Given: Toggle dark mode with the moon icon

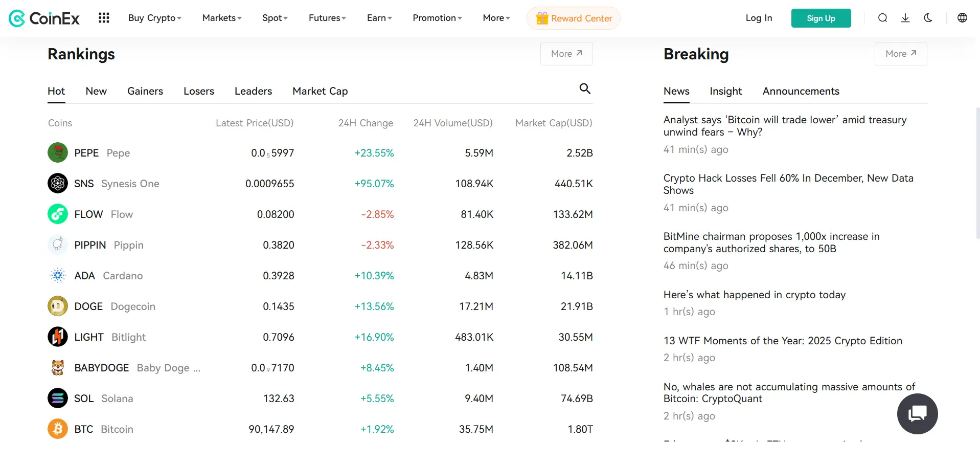Looking at the screenshot, I should click(928, 18).
